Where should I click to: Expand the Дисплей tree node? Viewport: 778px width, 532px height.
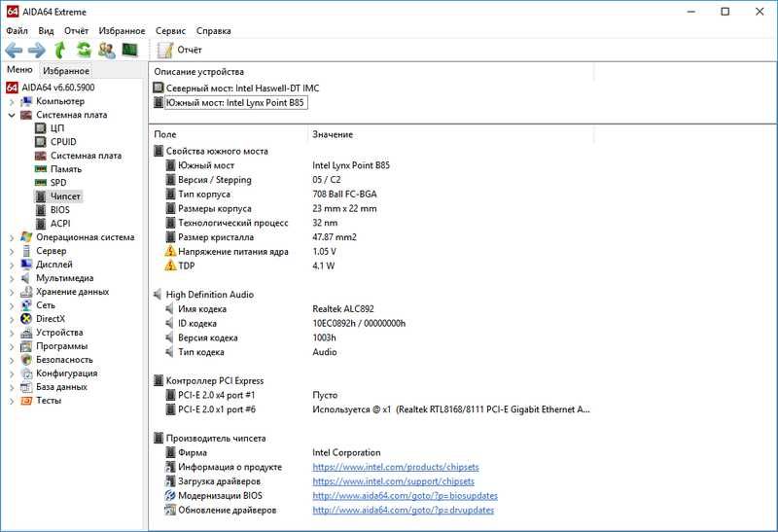[12, 265]
